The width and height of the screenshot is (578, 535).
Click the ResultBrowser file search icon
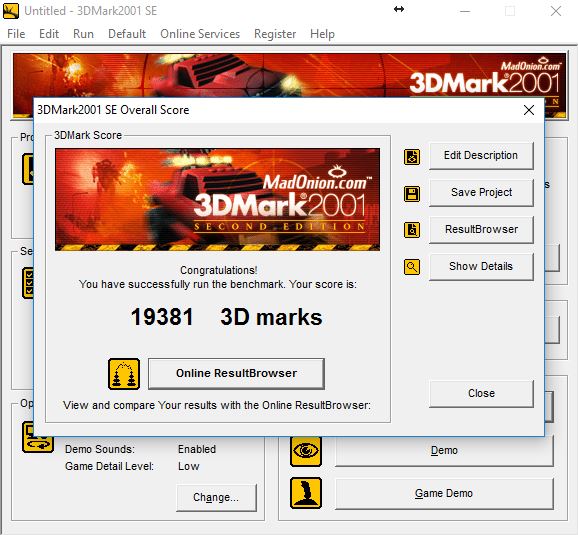[412, 230]
